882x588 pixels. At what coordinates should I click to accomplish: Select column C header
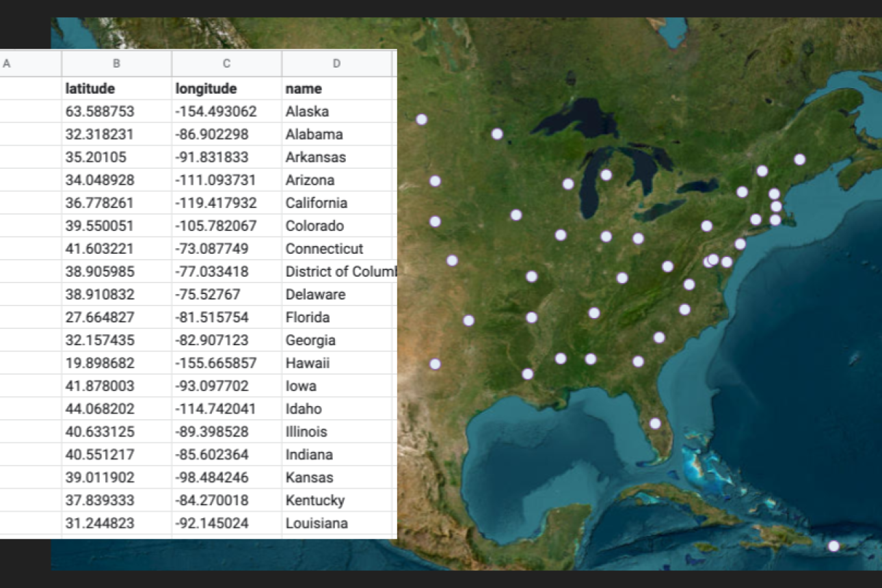tap(226, 64)
